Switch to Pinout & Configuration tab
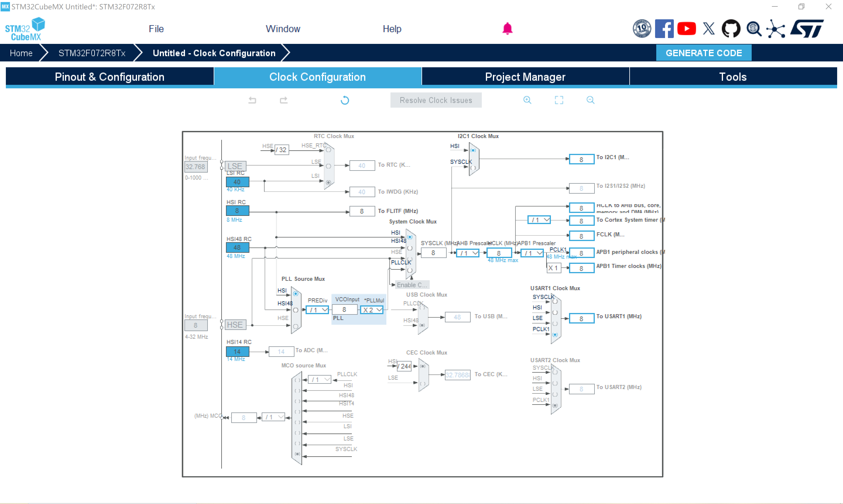843x504 pixels. (109, 77)
